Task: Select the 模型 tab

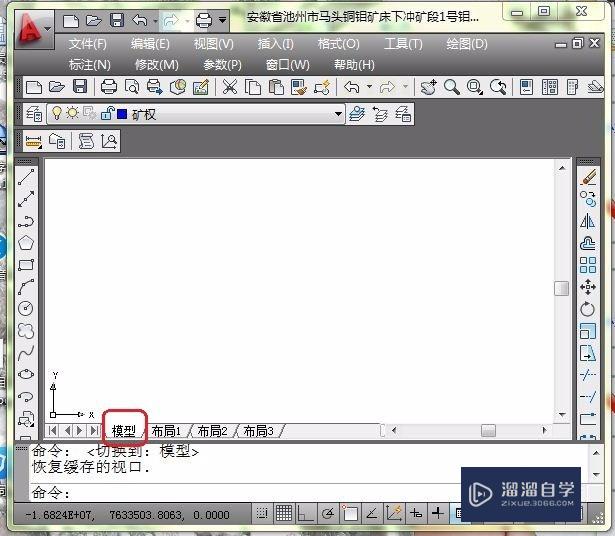Action: 124,431
